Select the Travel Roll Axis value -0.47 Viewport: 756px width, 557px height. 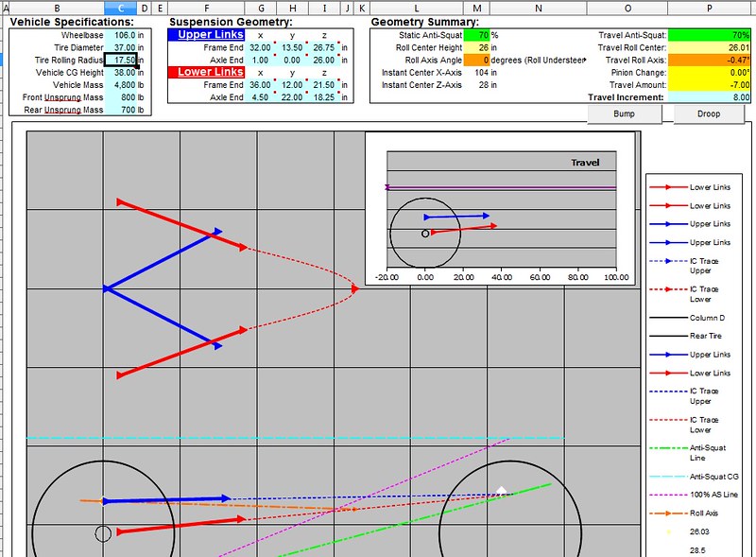pos(710,60)
